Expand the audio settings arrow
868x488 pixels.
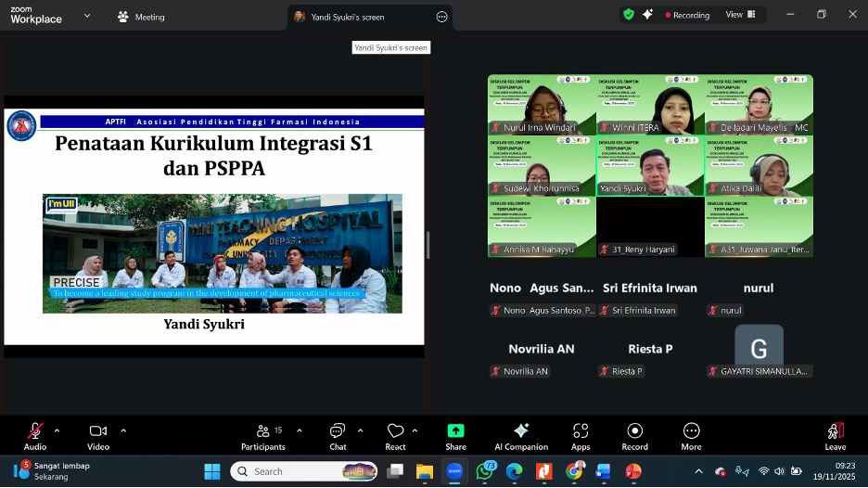tap(57, 430)
